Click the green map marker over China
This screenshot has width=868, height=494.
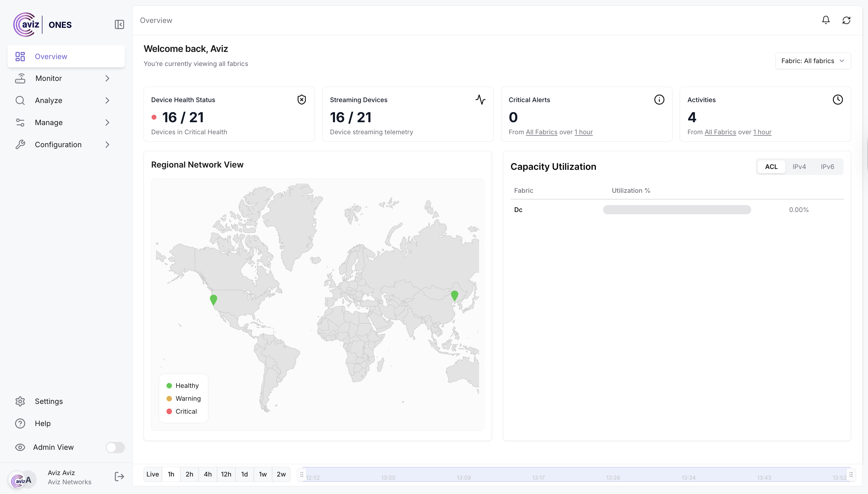click(x=454, y=295)
